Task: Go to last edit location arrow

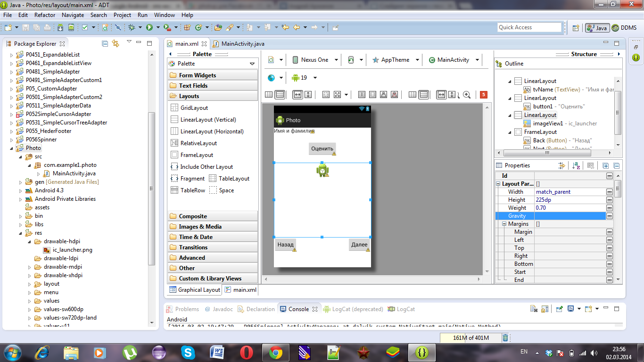Action: (x=285, y=28)
